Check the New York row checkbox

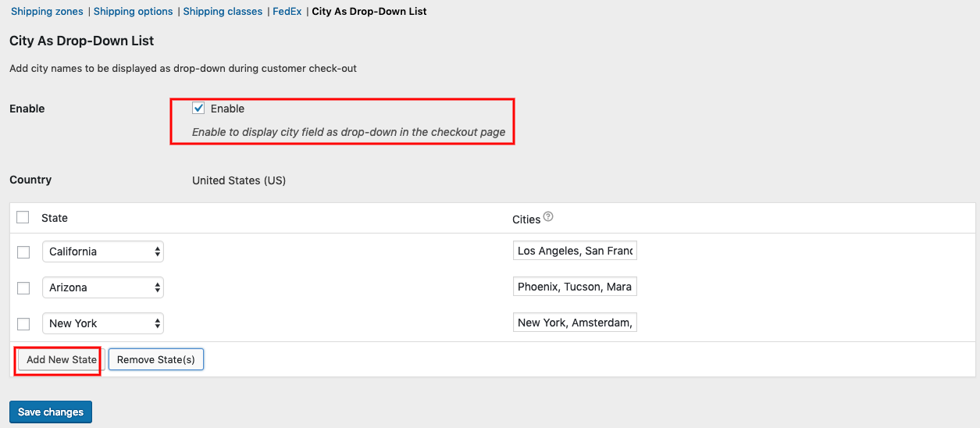click(x=23, y=324)
